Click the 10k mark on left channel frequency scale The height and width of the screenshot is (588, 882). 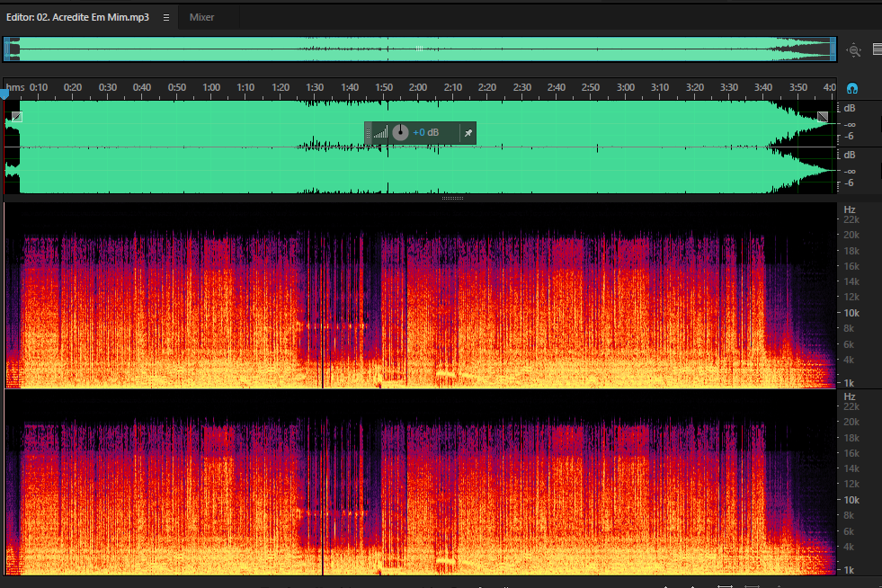coord(851,313)
